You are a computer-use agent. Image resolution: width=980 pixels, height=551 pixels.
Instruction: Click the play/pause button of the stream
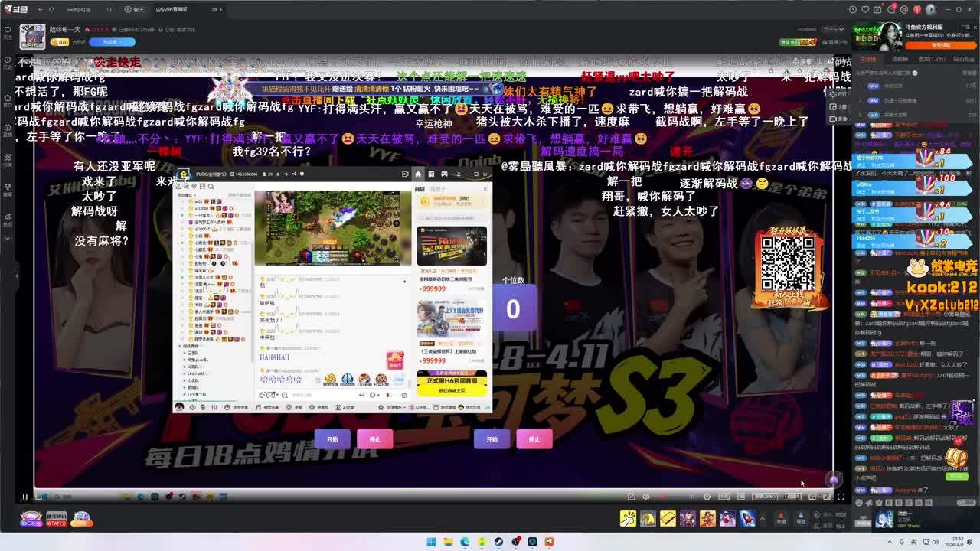[24, 497]
